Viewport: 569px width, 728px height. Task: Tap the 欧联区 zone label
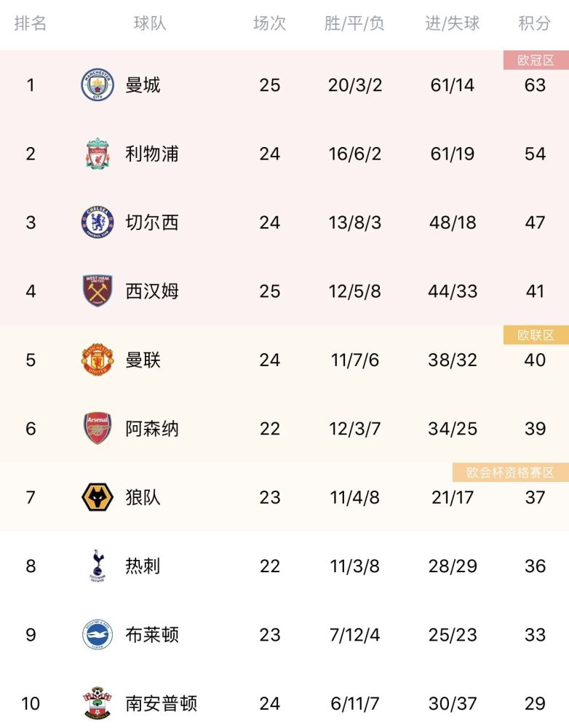coord(536,335)
